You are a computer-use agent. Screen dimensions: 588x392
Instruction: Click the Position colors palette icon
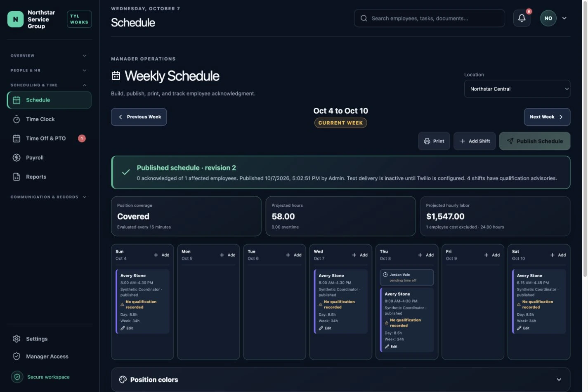(x=123, y=380)
